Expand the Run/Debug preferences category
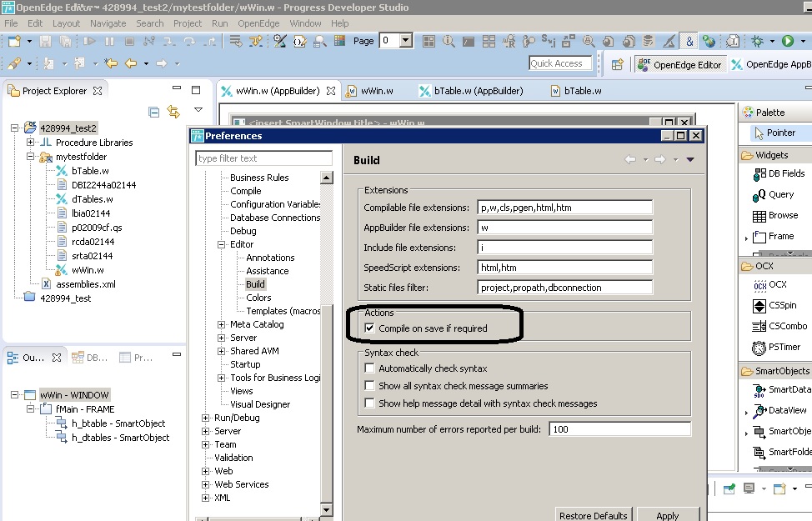 point(205,417)
